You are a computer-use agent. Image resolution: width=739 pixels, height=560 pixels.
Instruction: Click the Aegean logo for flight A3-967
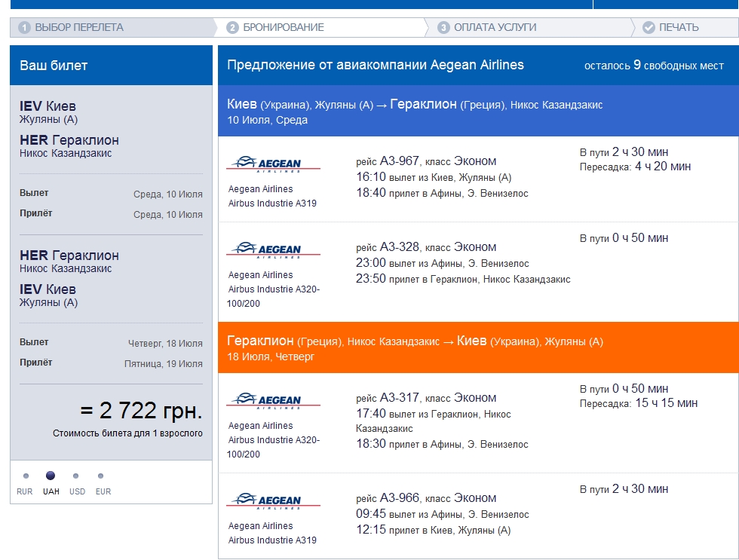[x=273, y=164]
